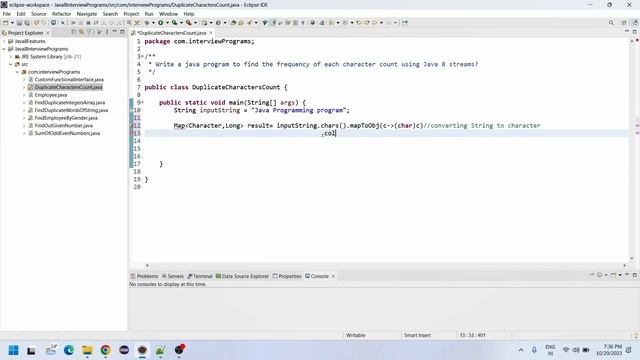This screenshot has height=360, width=640.
Task: Open CustomFunctionalInterface.java in explorer
Action: click(69, 80)
